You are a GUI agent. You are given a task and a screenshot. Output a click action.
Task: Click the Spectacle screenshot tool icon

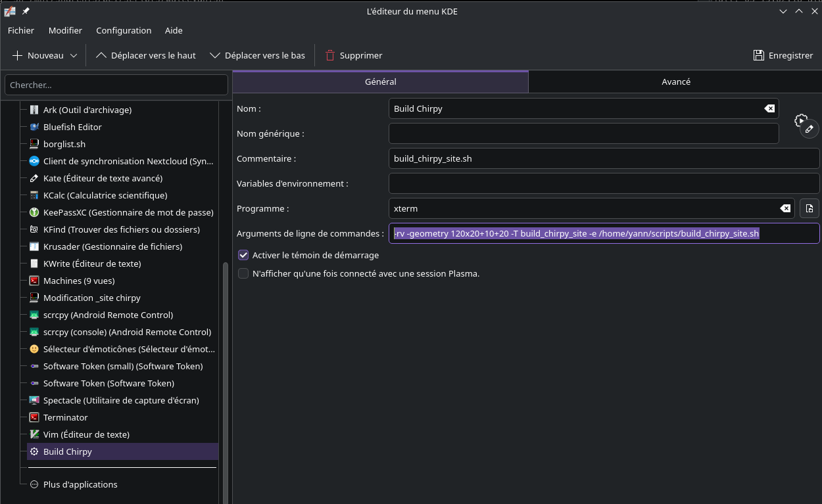(x=34, y=400)
